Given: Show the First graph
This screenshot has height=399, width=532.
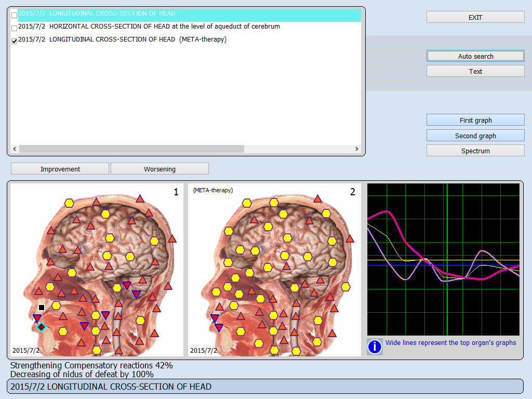Looking at the screenshot, I should (475, 120).
